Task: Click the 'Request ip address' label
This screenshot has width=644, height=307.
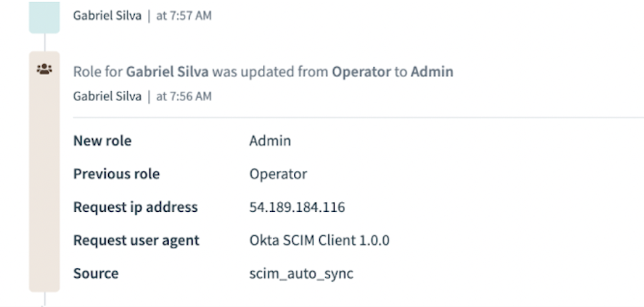Action: coord(135,207)
